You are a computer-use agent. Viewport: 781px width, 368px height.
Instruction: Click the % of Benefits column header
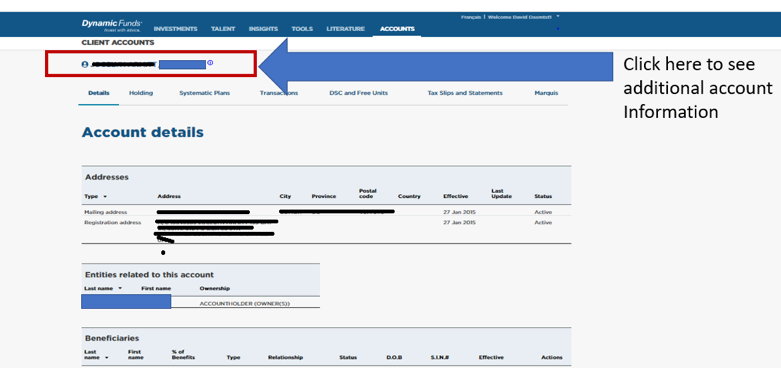183,355
